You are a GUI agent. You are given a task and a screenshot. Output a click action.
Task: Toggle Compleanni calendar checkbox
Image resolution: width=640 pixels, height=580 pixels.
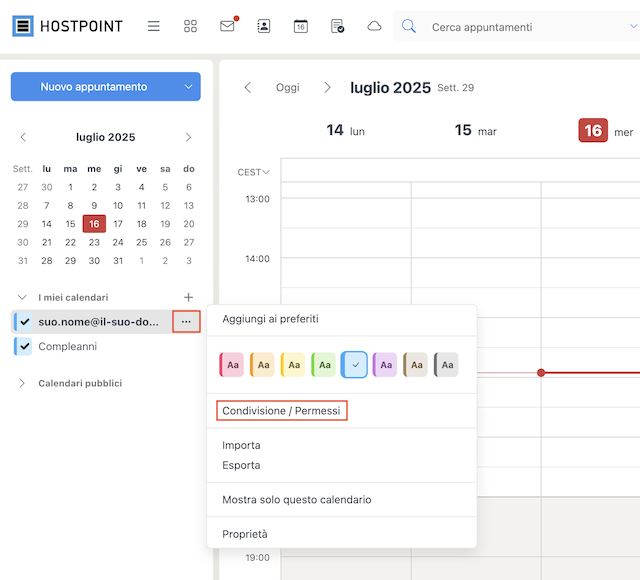[24, 346]
